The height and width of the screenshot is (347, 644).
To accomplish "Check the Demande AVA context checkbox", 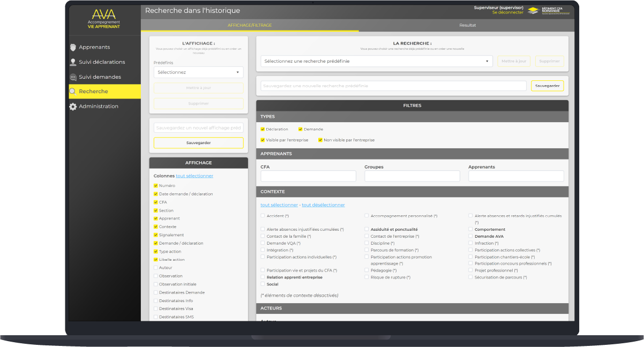I will [x=470, y=236].
